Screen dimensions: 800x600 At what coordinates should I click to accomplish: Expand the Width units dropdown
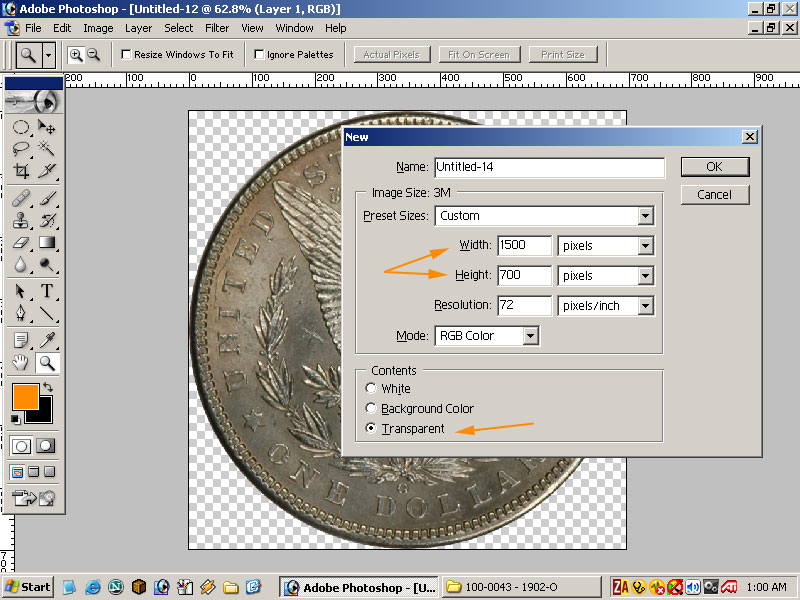coord(645,246)
